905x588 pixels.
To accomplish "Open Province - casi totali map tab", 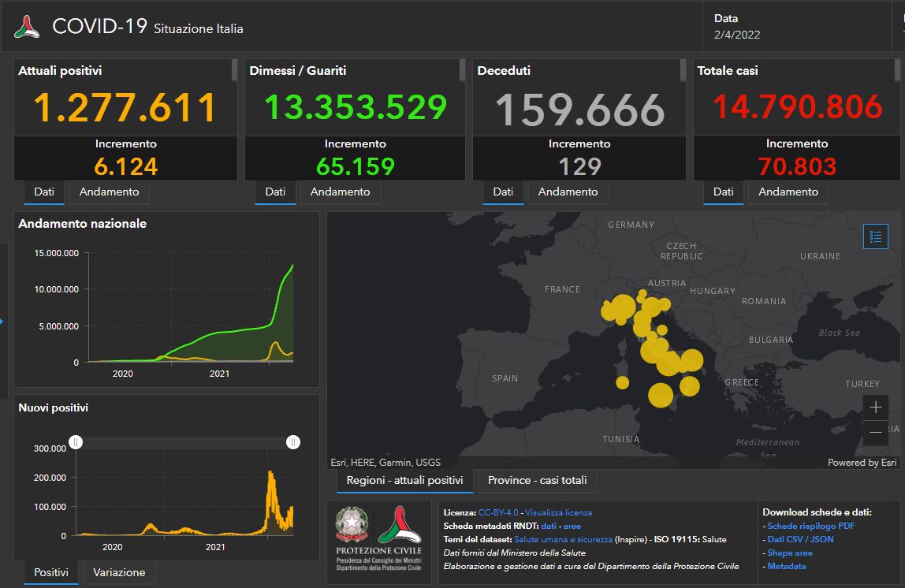I will (537, 480).
